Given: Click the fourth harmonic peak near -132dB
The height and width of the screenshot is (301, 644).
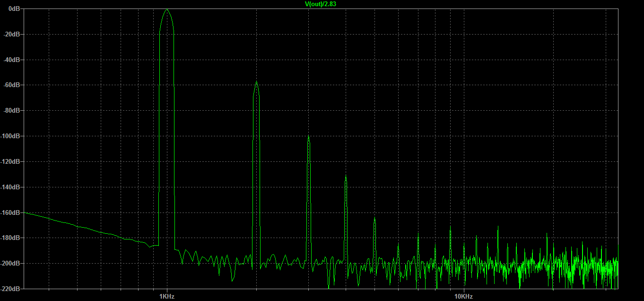Looking at the screenshot, I should (x=346, y=177).
